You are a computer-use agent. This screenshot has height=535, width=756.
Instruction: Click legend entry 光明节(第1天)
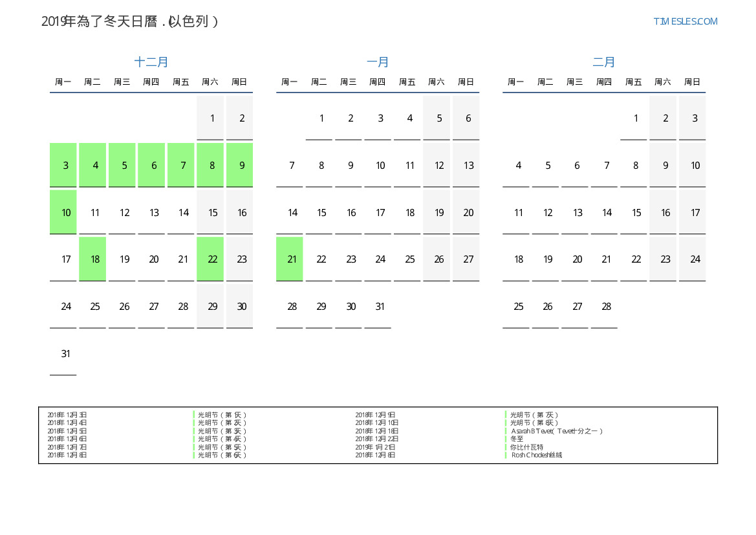(x=222, y=415)
